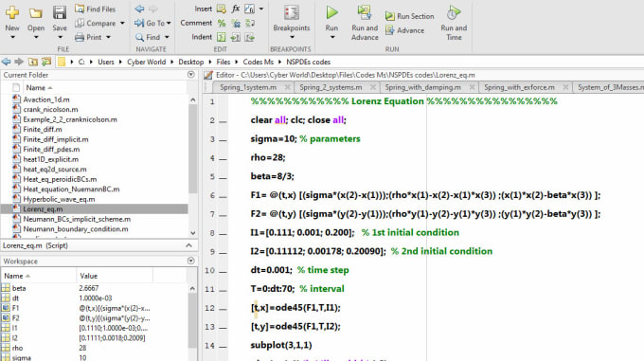Click Run and Time
This screenshot has height=361, width=644.
(454, 23)
